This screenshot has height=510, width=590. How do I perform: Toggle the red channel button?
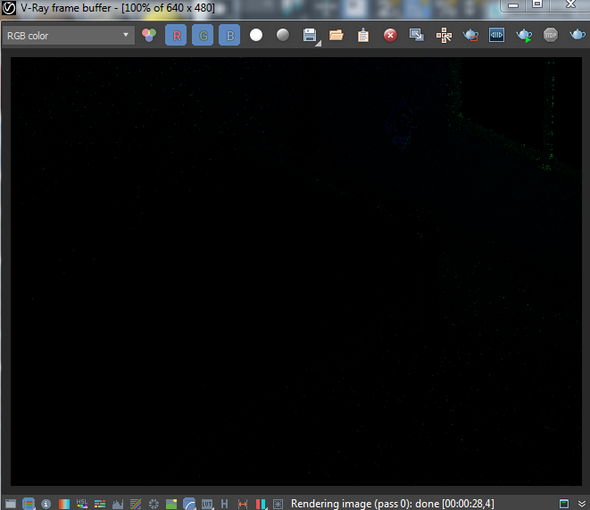tap(176, 35)
